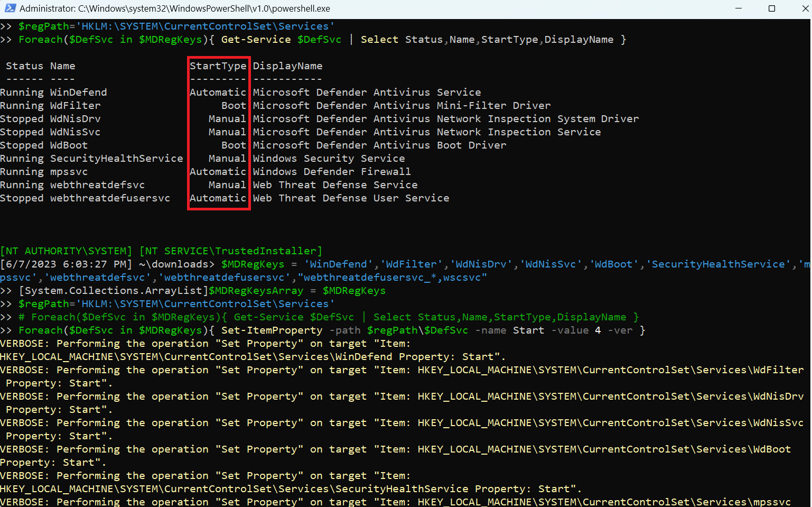This screenshot has height=507, width=812.
Task: Click verbose line ending 'Services\mpssvc'
Action: pos(396,502)
